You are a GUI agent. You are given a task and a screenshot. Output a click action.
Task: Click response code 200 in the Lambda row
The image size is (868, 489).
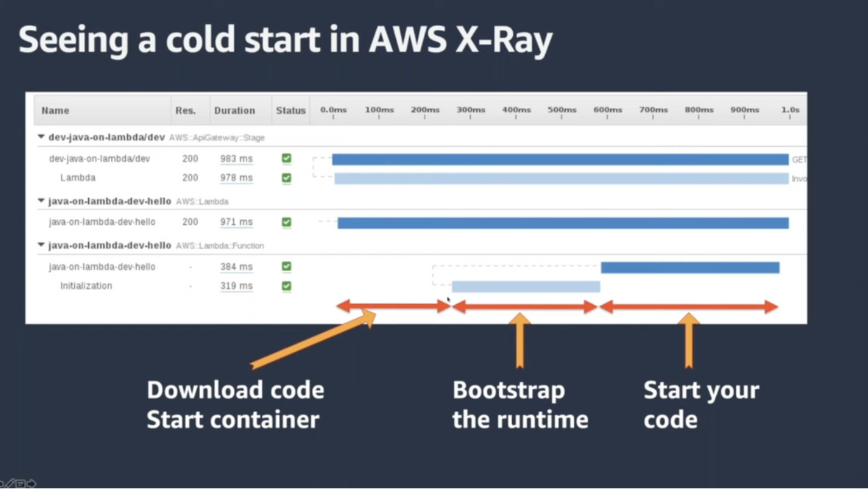click(190, 178)
